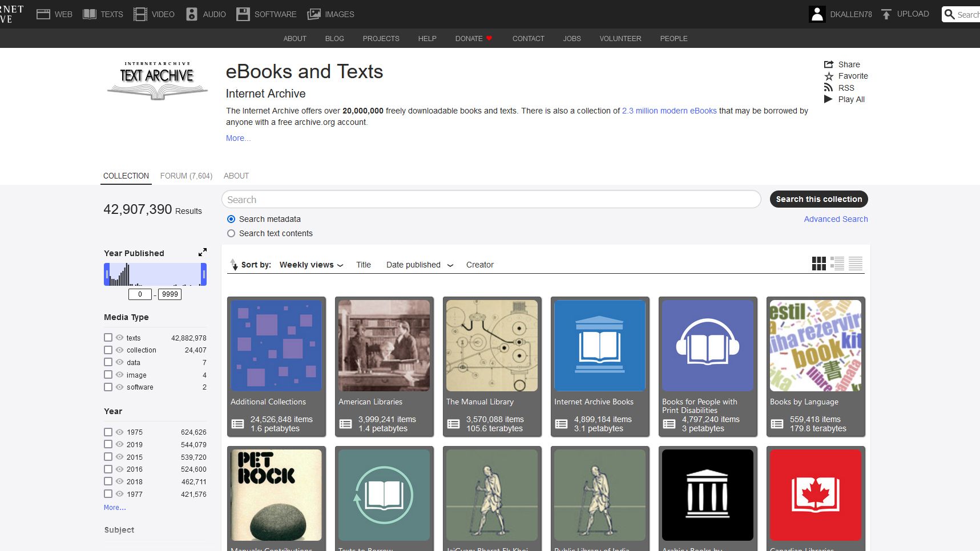
Task: Open the About tab below the header
Action: 236,176
